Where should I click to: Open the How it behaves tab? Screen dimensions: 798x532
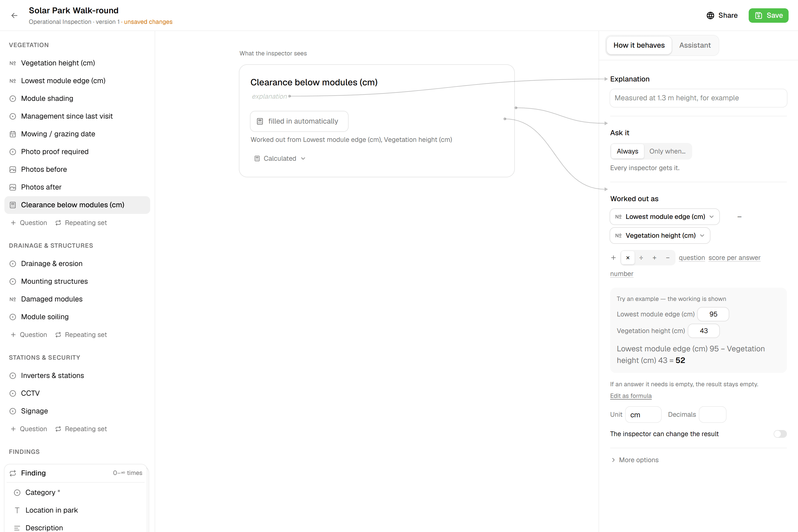638,45
